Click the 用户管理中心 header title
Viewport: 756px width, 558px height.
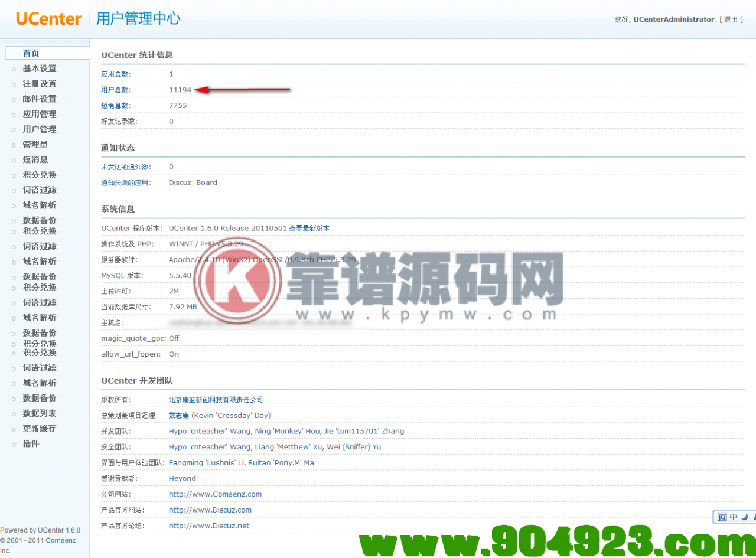point(138,19)
